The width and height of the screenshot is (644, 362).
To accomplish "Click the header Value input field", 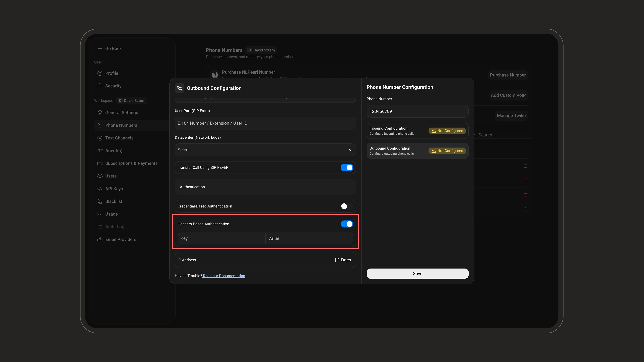I will click(309, 238).
